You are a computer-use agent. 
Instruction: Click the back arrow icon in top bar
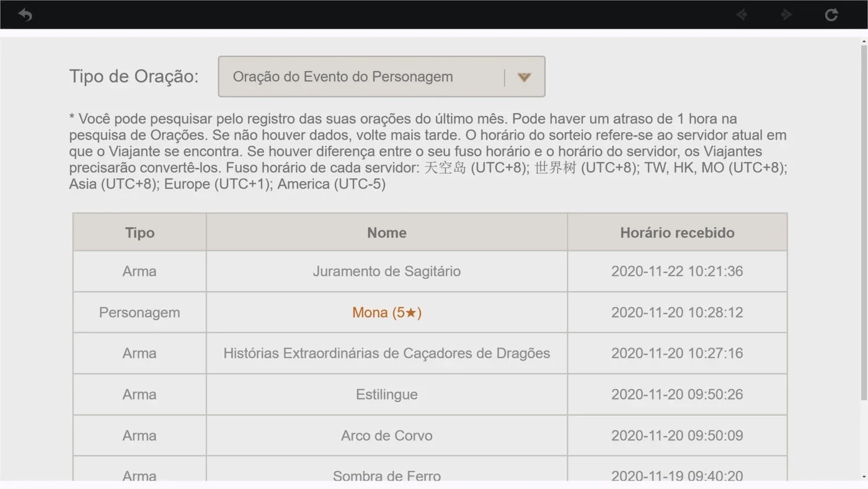pos(25,14)
